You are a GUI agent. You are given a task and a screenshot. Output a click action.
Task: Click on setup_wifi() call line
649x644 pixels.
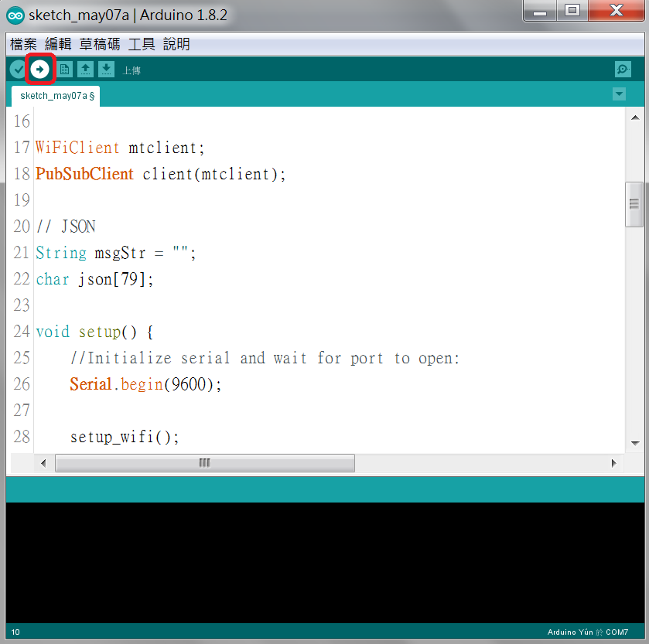click(x=125, y=437)
